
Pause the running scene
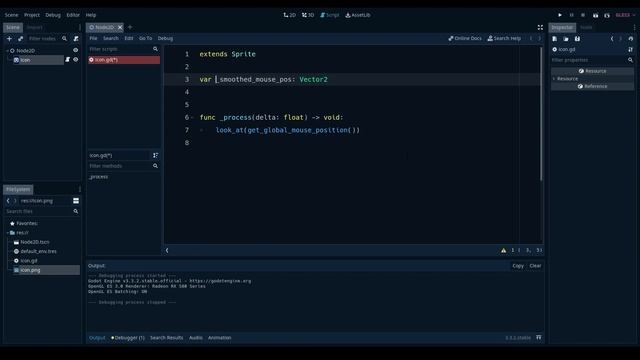point(571,15)
